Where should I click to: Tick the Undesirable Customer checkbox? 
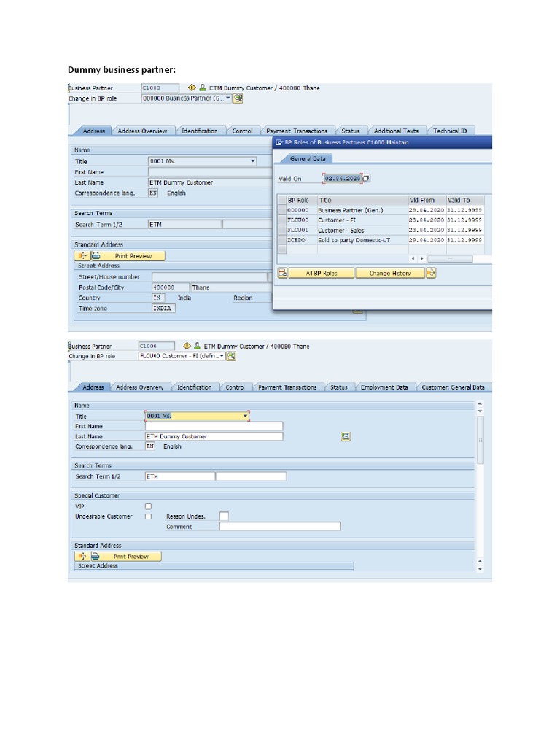coord(149,516)
